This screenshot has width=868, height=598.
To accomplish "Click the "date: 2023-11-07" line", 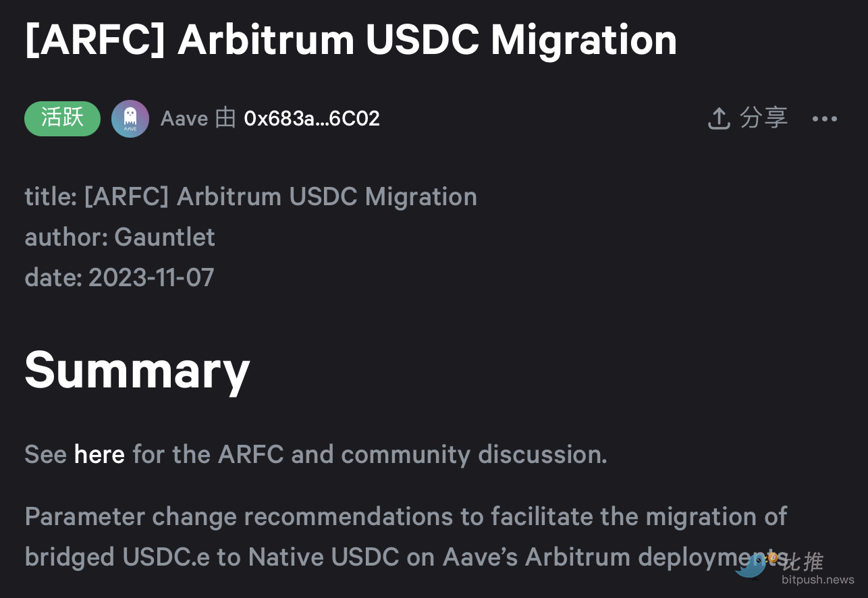I will [119, 277].
